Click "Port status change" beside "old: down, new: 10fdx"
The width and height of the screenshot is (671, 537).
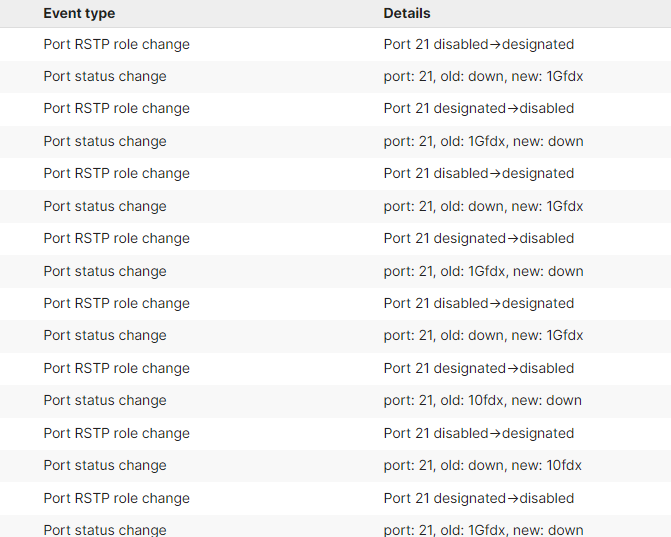(x=105, y=465)
